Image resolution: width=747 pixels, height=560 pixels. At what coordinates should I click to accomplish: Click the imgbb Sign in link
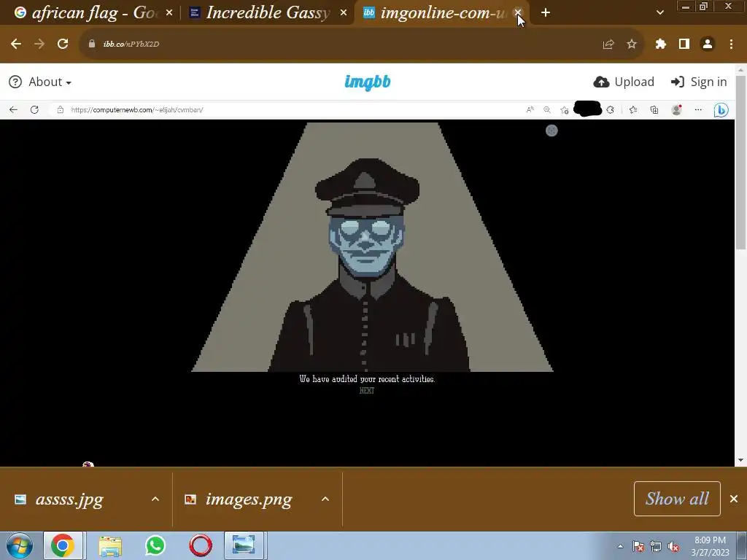click(699, 82)
